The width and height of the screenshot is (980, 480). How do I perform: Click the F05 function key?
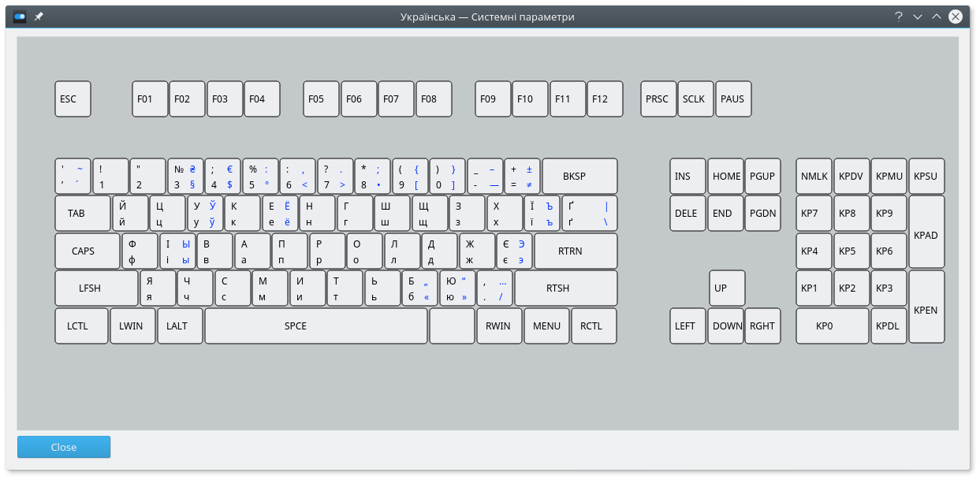(321, 99)
